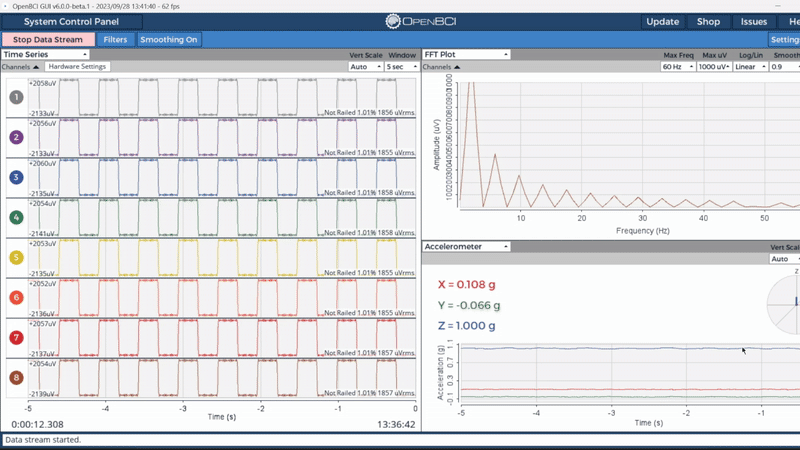Click the Hardware Settings button
This screenshot has height=450, width=800.
[x=77, y=67]
